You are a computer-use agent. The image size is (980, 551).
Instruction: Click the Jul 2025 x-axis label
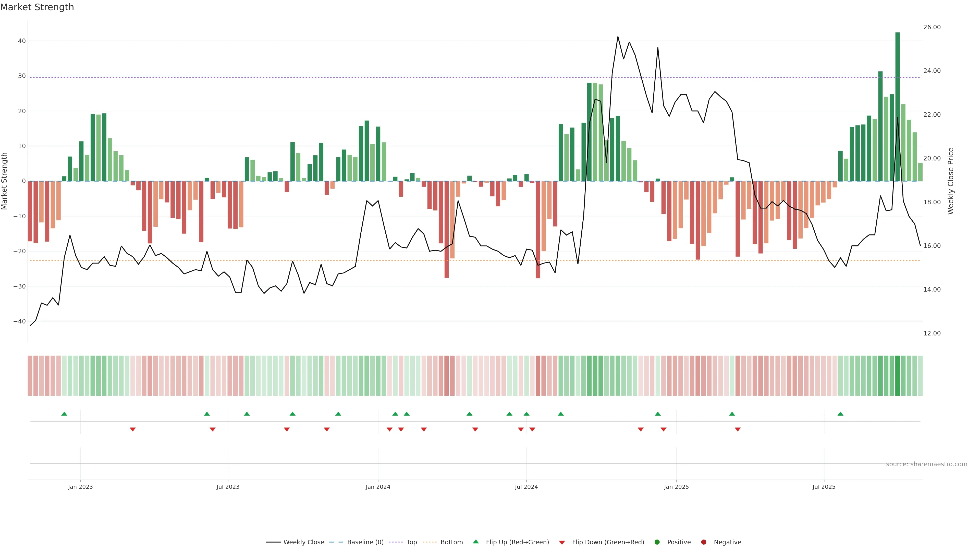coord(824,486)
